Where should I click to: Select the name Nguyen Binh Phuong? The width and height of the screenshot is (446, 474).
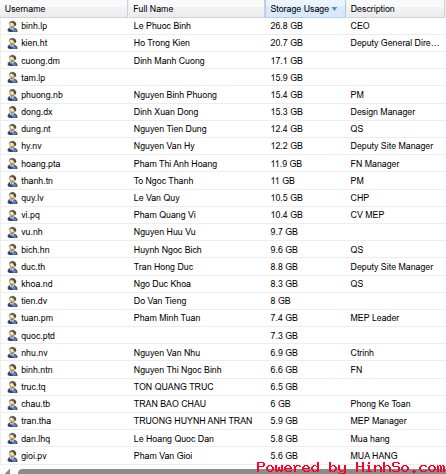tap(175, 95)
